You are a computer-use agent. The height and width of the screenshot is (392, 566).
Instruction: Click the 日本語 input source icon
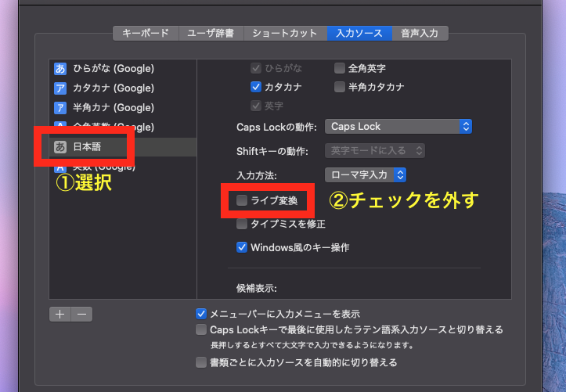point(59,147)
